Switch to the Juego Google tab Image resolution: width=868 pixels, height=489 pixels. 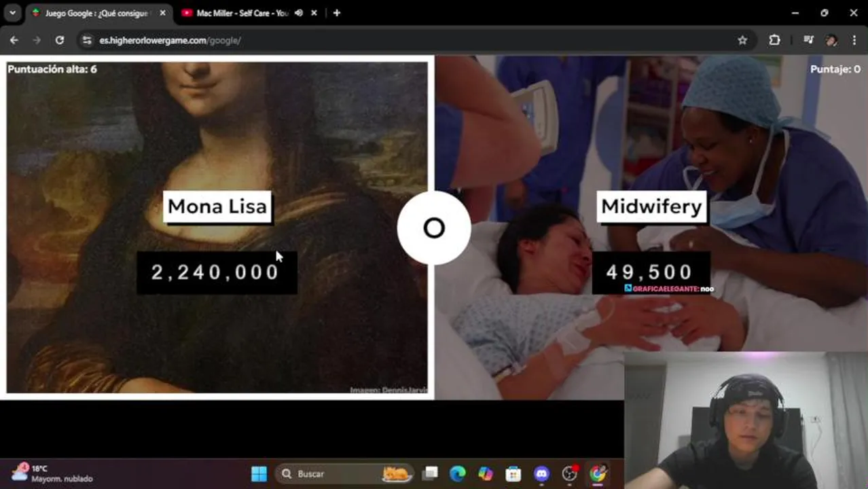95,13
